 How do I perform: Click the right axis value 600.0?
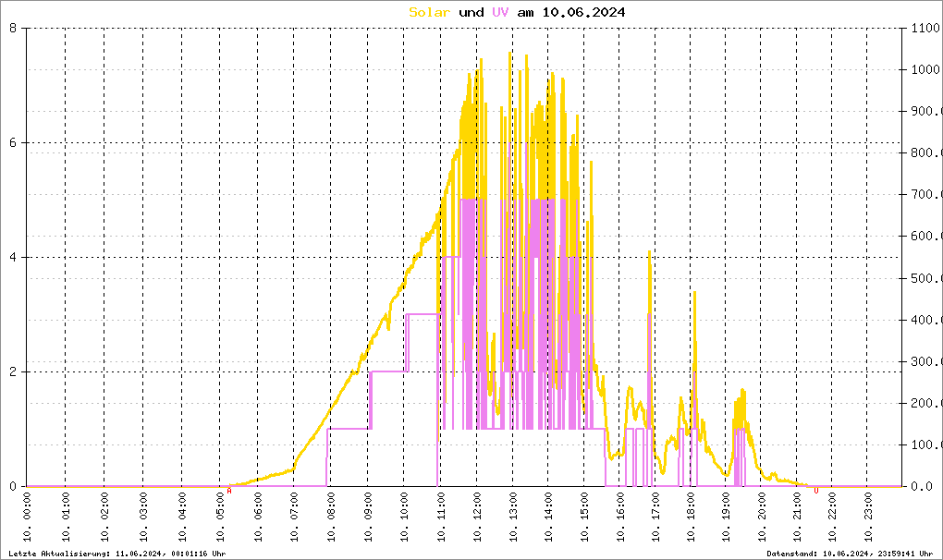coord(926,237)
